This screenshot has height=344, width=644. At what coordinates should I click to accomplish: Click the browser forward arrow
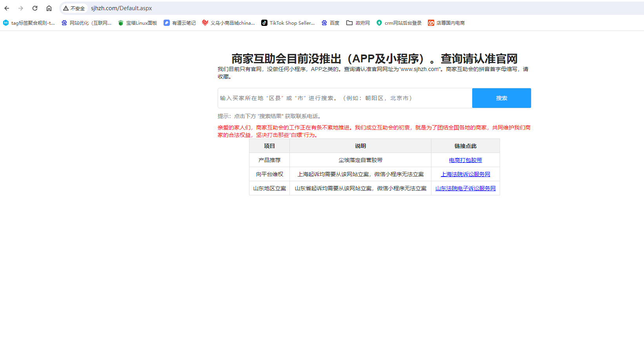coord(21,8)
